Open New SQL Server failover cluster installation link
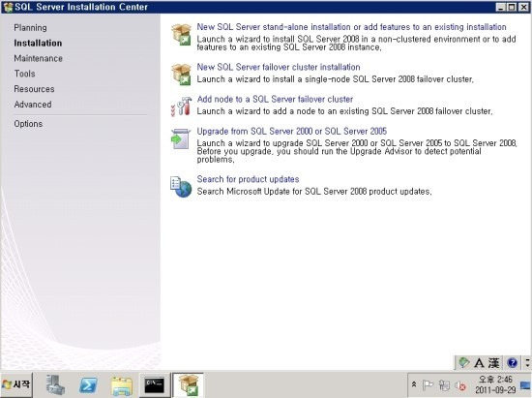532x398 pixels. click(279, 67)
